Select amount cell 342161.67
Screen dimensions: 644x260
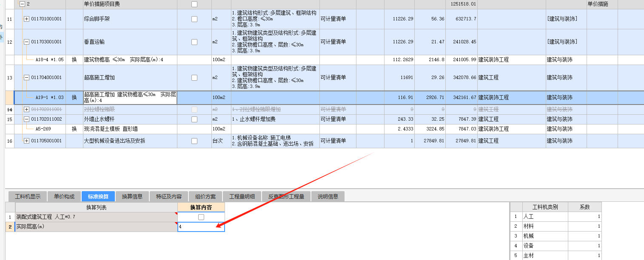(462, 98)
